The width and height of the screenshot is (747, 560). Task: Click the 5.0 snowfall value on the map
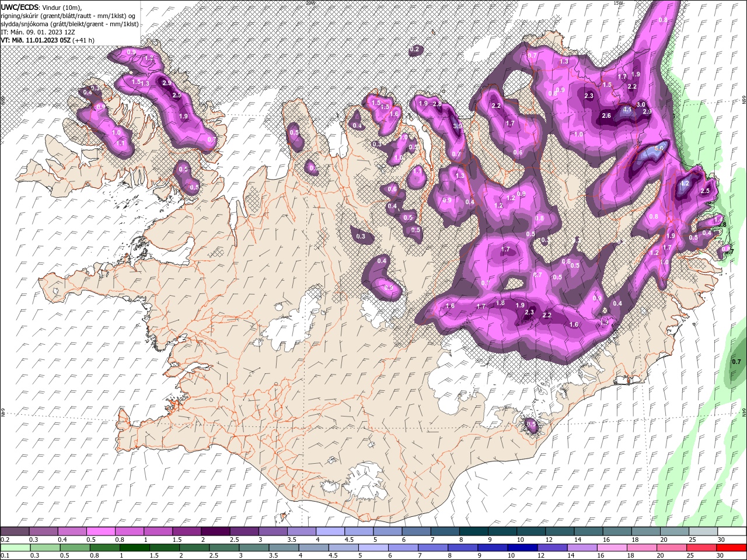click(659, 149)
